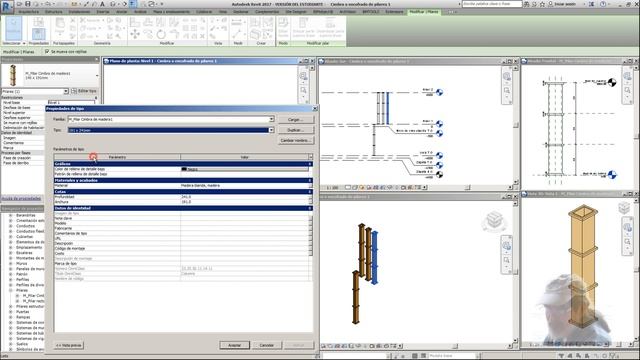Collapse the Cotas parameter group
This screenshot has height=360, width=640.
(310, 191)
